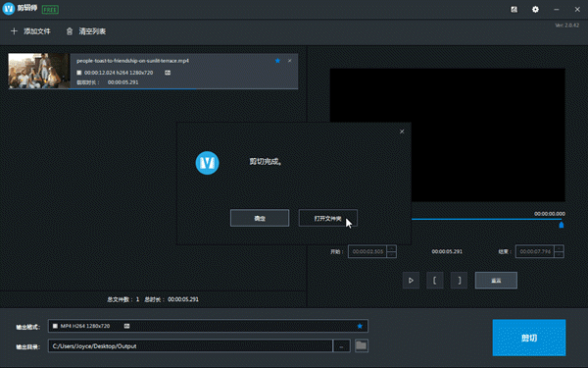The image size is (588, 368).
Task: Click 添加文件 label in the toolbar
Action: (37, 31)
